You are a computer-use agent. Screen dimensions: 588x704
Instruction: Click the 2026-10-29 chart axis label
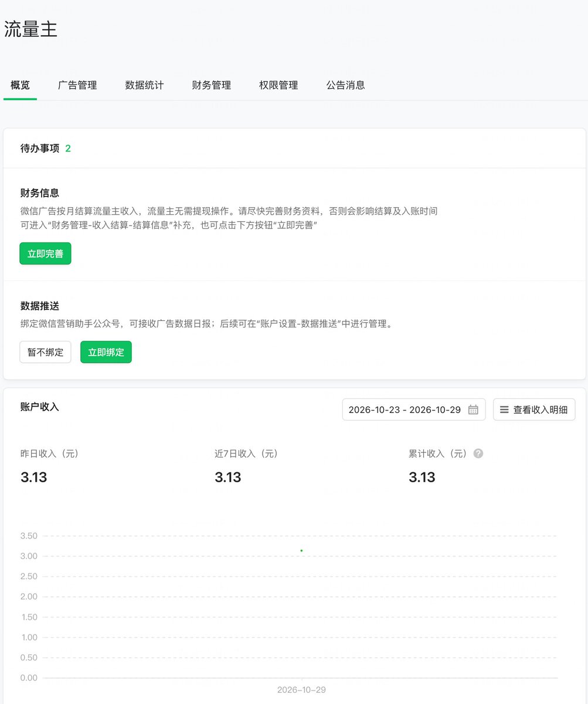tap(301, 690)
